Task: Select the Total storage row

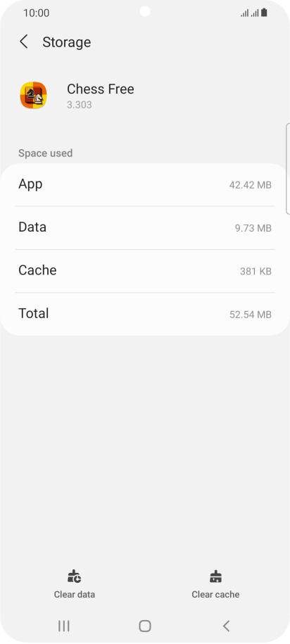Action: [x=145, y=314]
